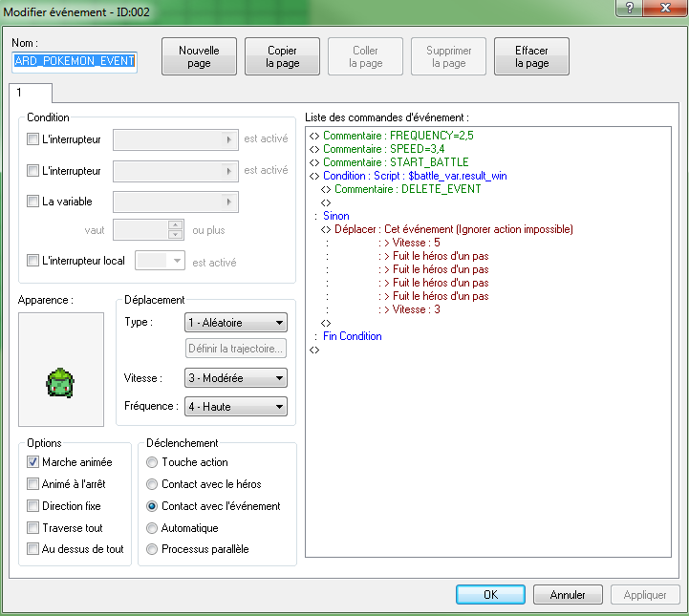Click Effacer la page button
689x616 pixels.
[531, 56]
